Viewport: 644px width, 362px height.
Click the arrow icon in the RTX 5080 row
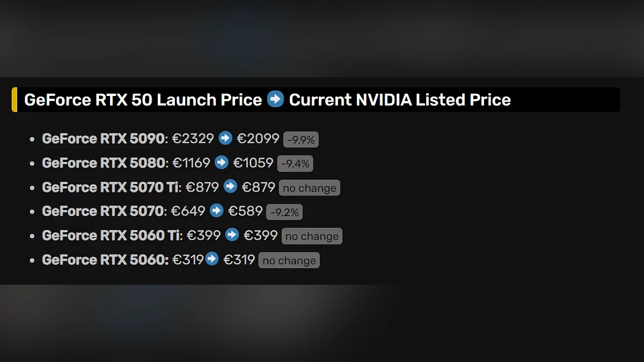(221, 162)
